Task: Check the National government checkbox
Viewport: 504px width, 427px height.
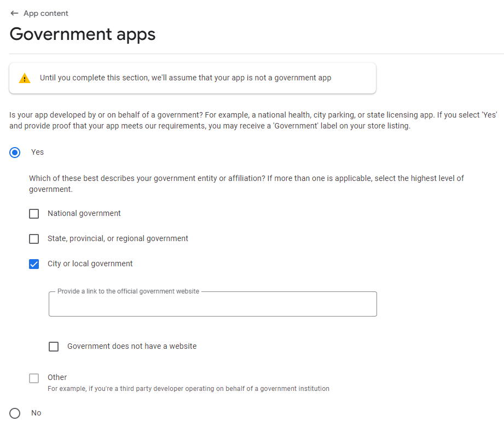Action: pos(34,214)
